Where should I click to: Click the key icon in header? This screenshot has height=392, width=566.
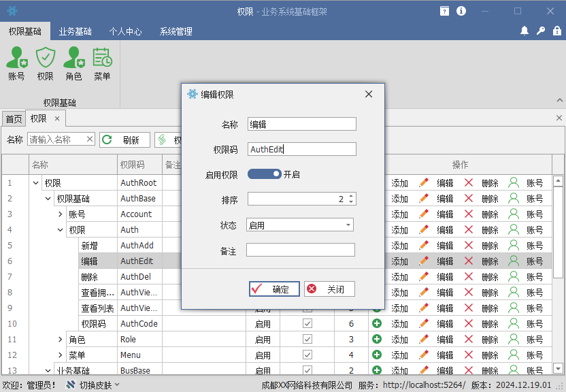point(540,31)
